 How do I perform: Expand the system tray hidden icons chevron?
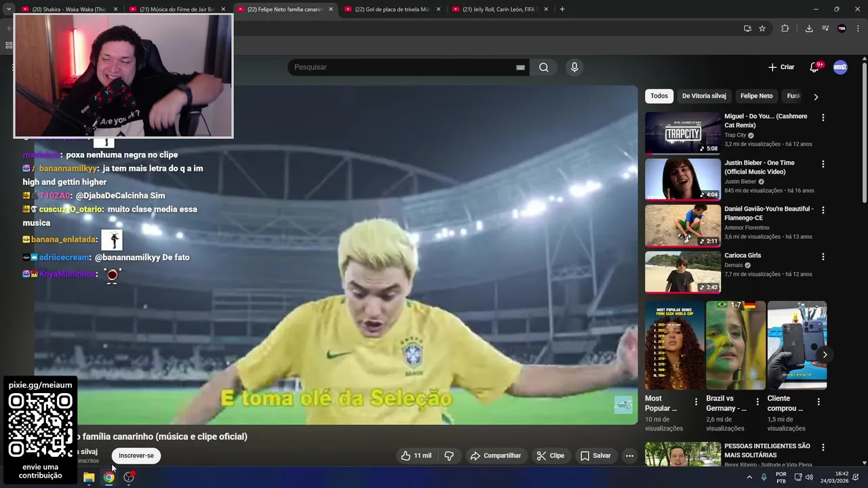coord(749,477)
